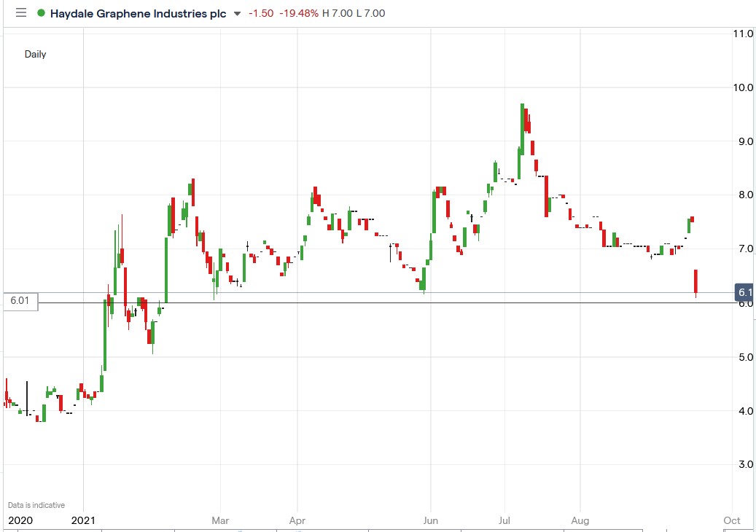Click the Oct time axis label
This screenshot has height=532, width=756.
click(x=732, y=520)
